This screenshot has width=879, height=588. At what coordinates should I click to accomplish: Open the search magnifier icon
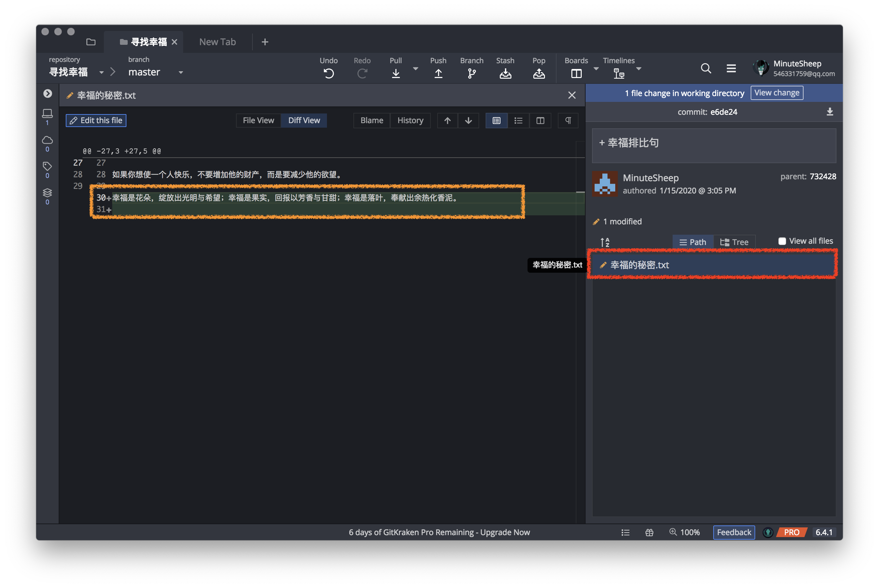[x=706, y=68]
